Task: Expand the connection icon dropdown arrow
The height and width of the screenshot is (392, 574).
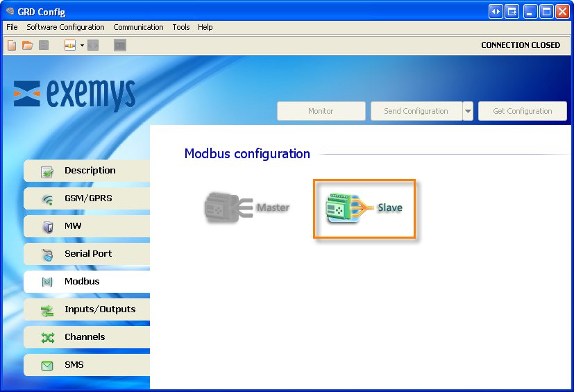Action: point(82,45)
